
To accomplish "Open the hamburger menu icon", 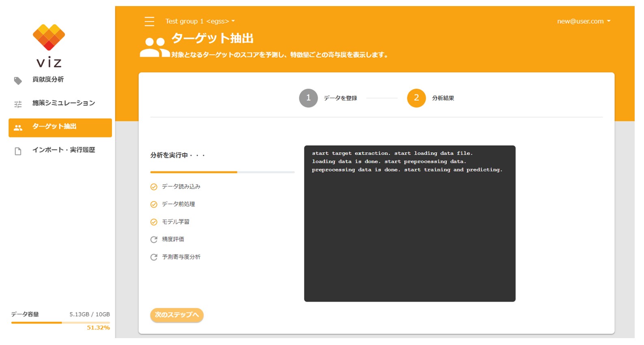I will coord(149,21).
